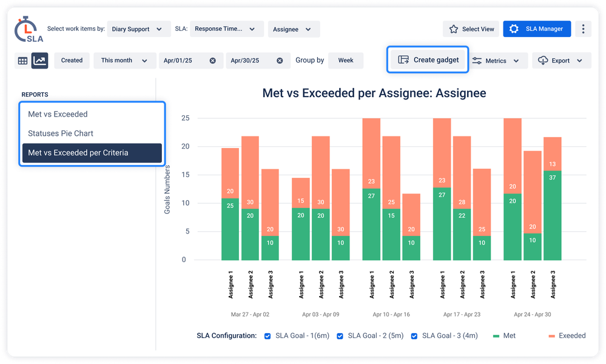
Task: Open the SLA Manager button
Action: click(x=537, y=29)
